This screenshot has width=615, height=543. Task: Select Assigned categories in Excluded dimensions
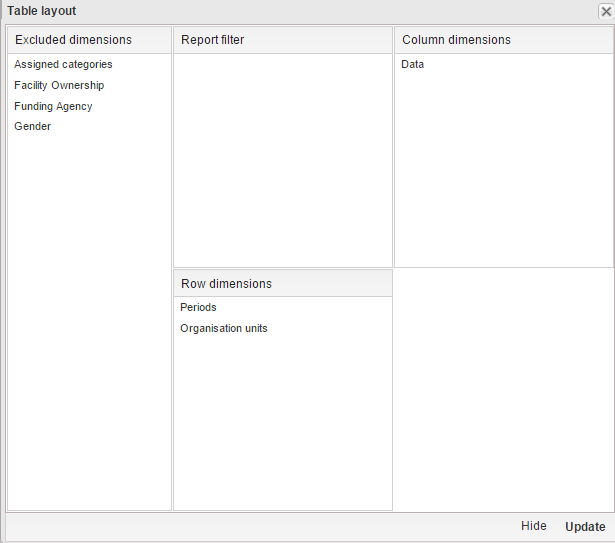point(63,64)
